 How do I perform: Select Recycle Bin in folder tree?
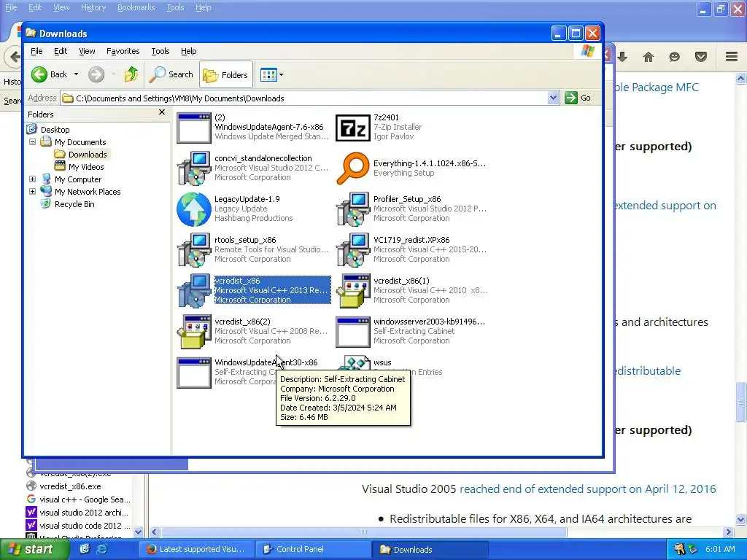(x=74, y=204)
